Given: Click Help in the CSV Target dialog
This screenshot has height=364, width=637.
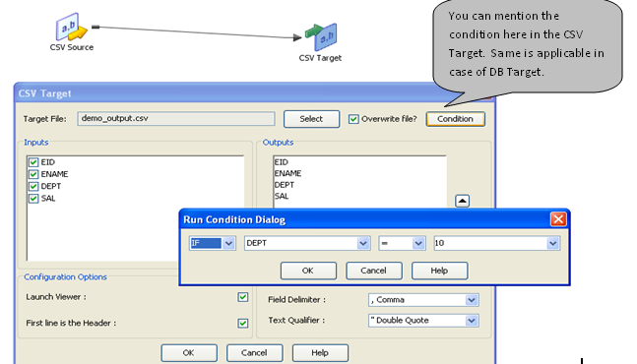Looking at the screenshot, I should [320, 353].
